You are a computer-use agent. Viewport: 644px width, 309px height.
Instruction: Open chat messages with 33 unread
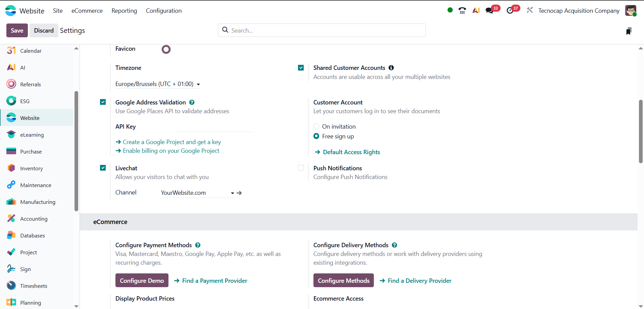[x=490, y=10]
